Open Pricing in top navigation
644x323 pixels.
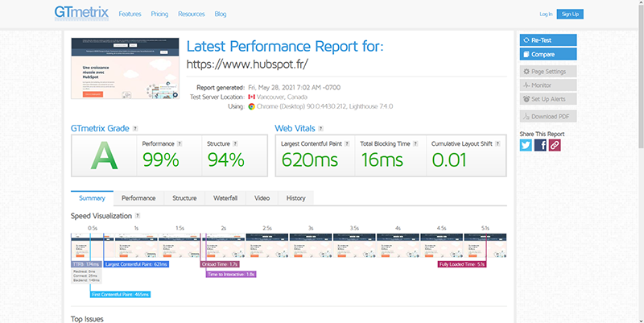[159, 14]
